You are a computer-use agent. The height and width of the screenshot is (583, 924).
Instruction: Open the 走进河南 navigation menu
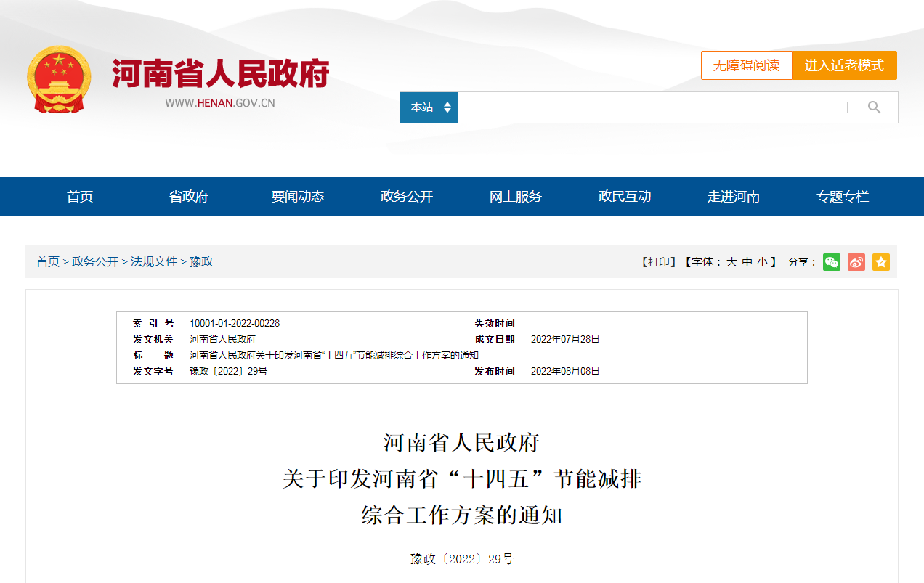[x=733, y=196]
